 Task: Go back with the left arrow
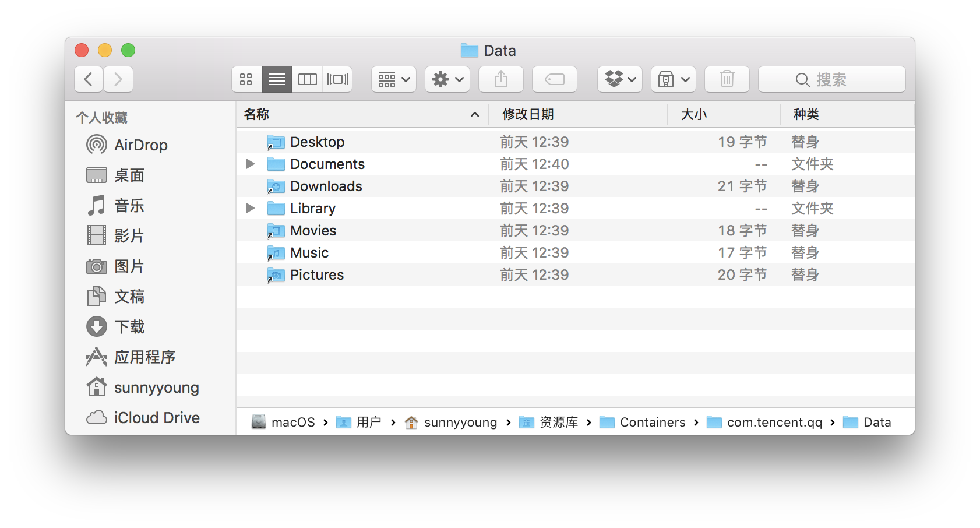click(x=89, y=79)
